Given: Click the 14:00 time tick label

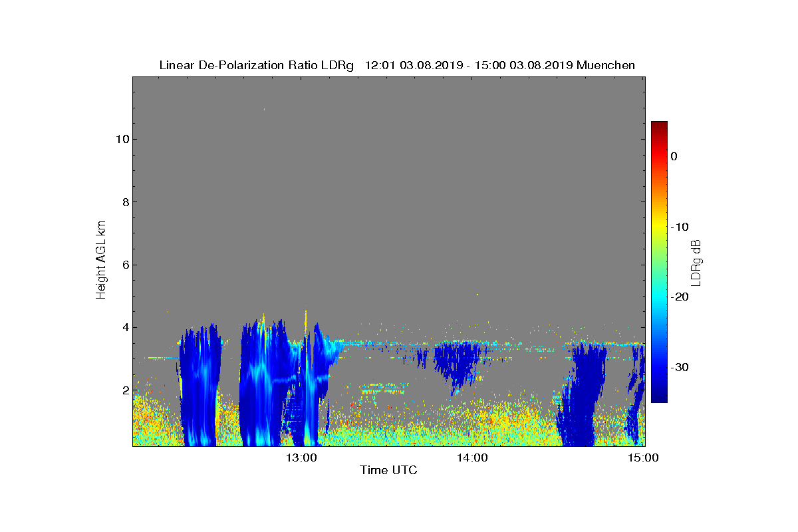Looking at the screenshot, I should (x=471, y=458).
